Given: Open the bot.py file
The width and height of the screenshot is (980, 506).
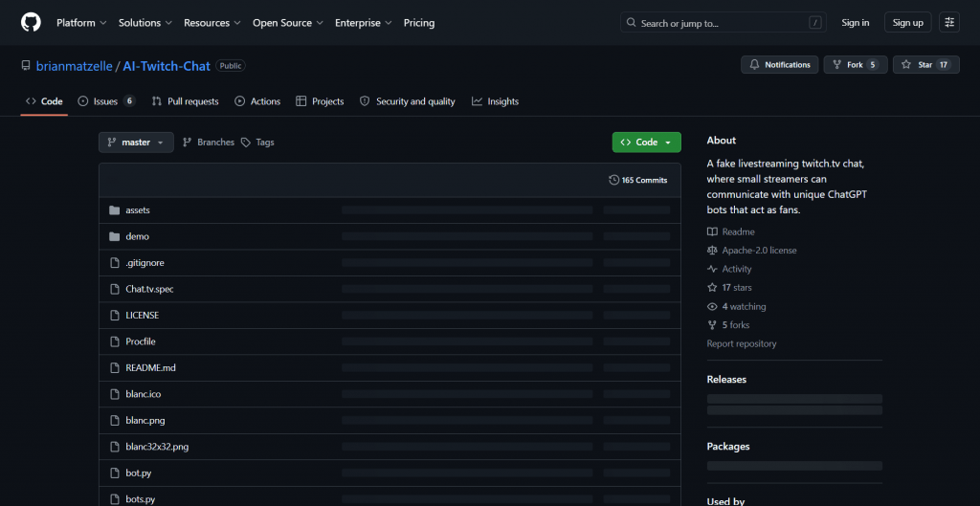Looking at the screenshot, I should (138, 473).
